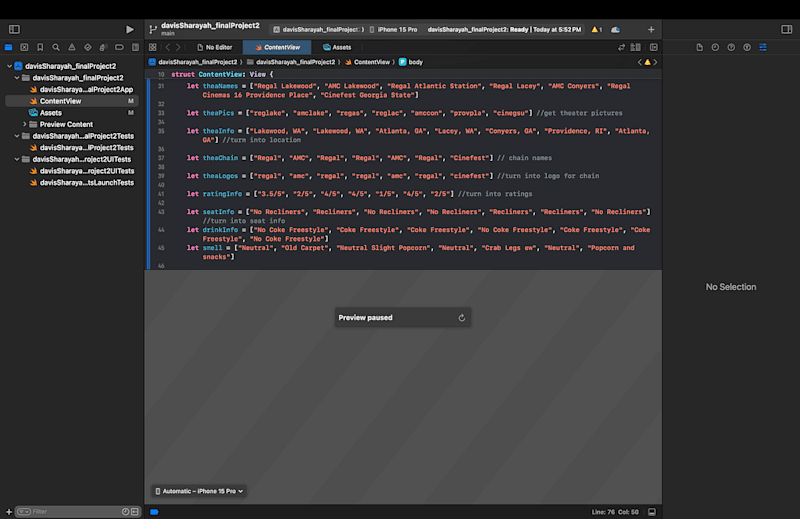This screenshot has height=519, width=800.
Task: Toggle the navigator sidebar panel
Action: 14,30
